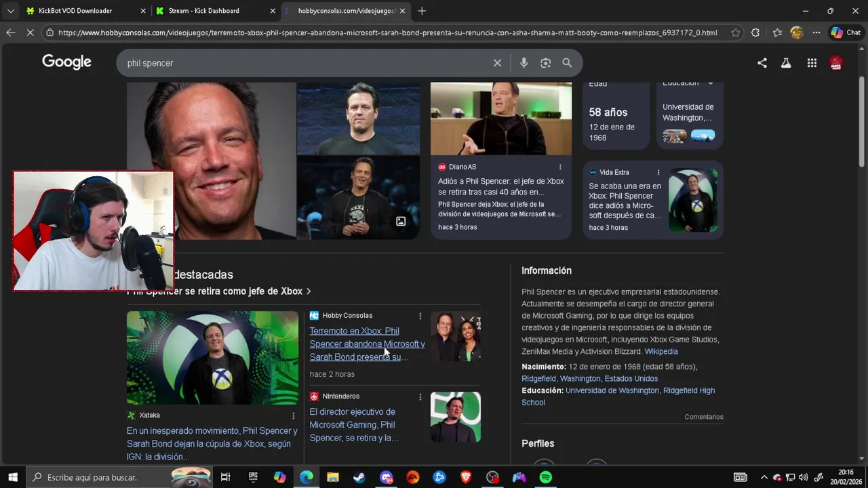The image size is (868, 488).
Task: Open Google Lens image search
Action: (x=545, y=63)
